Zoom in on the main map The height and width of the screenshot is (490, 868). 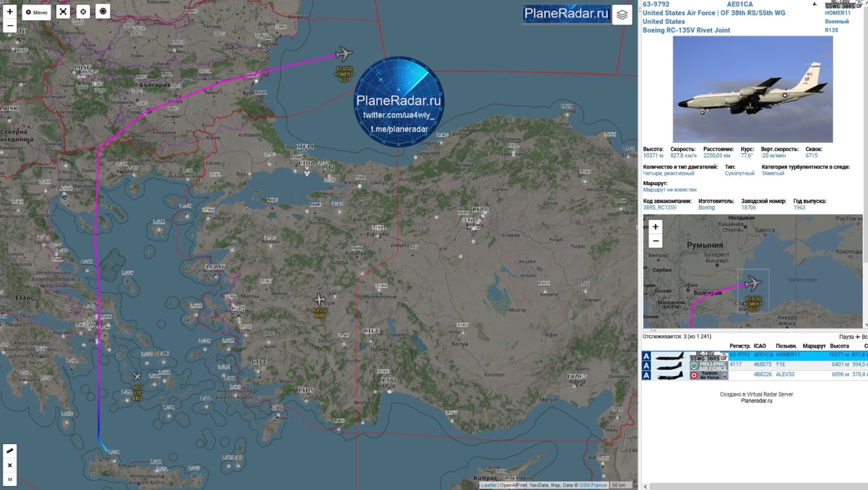point(10,12)
